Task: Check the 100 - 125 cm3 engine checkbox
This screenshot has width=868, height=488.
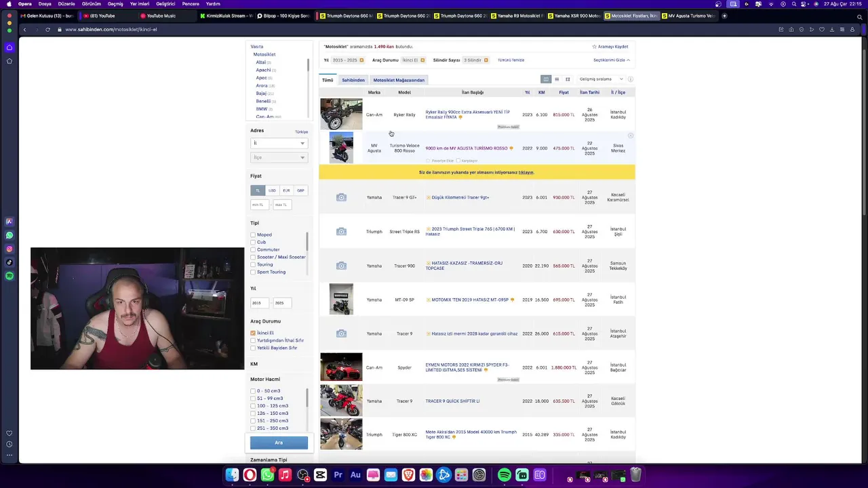Action: click(253, 405)
